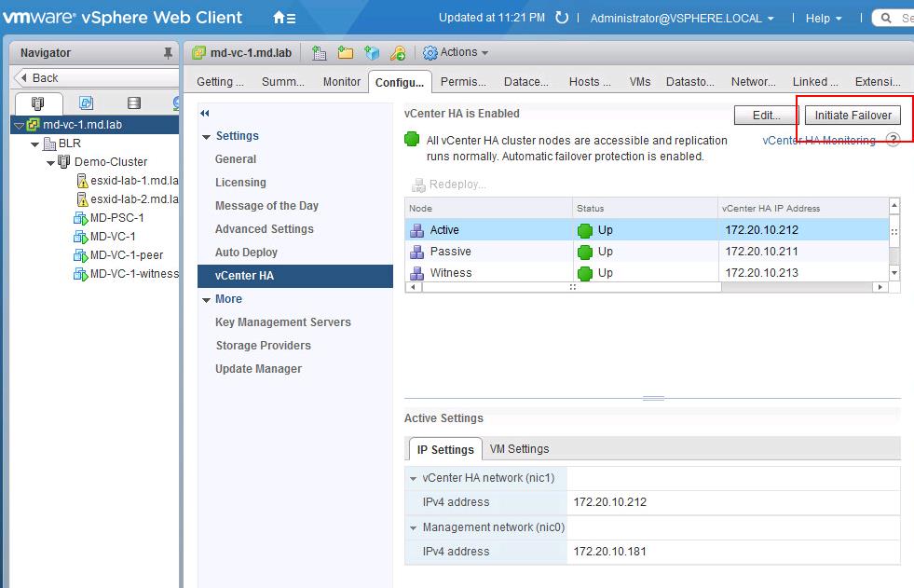Click the cube-with-plus toolbar icon
This screenshot has height=588, width=914.
tap(372, 53)
